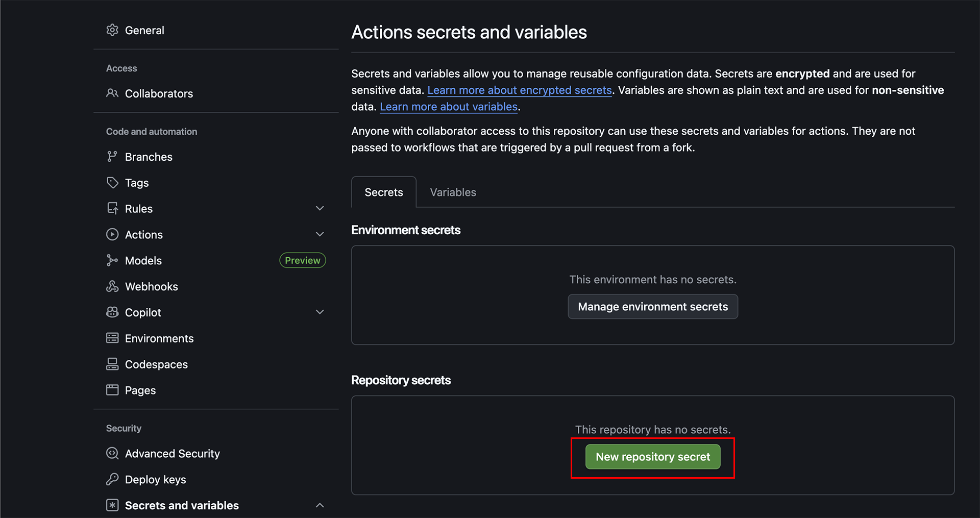Collapse the Secrets and variables section

tap(320, 505)
